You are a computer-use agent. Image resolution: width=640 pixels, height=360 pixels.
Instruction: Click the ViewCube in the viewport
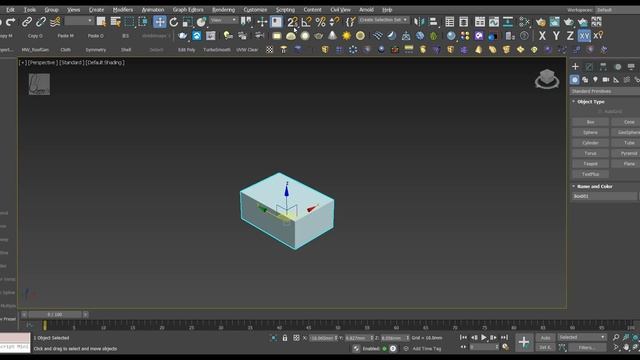click(x=547, y=78)
